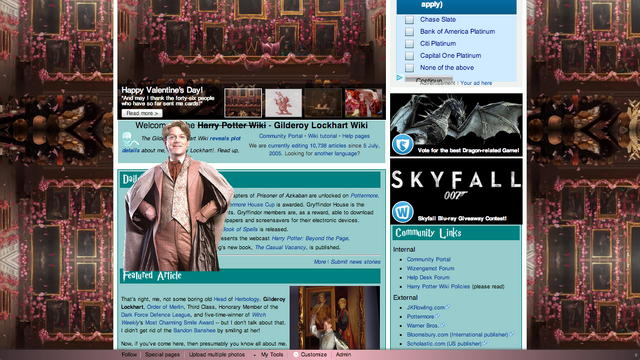
Task: Click the 10,738 articles link
Action: click(328, 145)
